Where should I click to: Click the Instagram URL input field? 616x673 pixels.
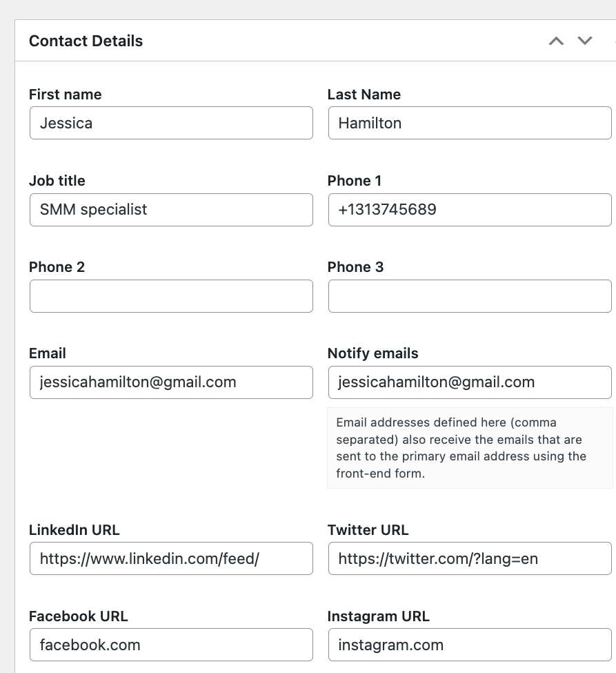[470, 645]
